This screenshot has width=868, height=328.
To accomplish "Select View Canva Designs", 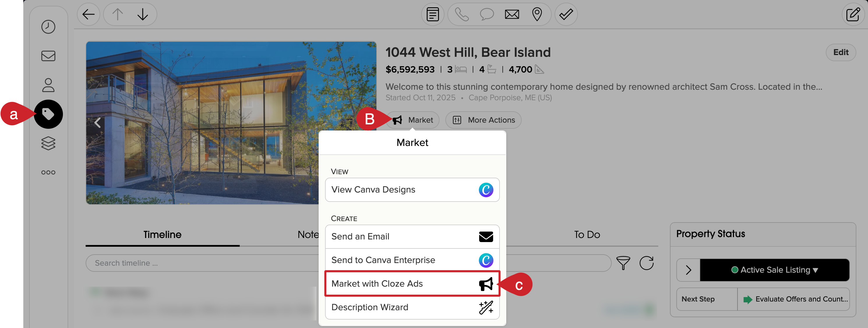I will [x=412, y=189].
